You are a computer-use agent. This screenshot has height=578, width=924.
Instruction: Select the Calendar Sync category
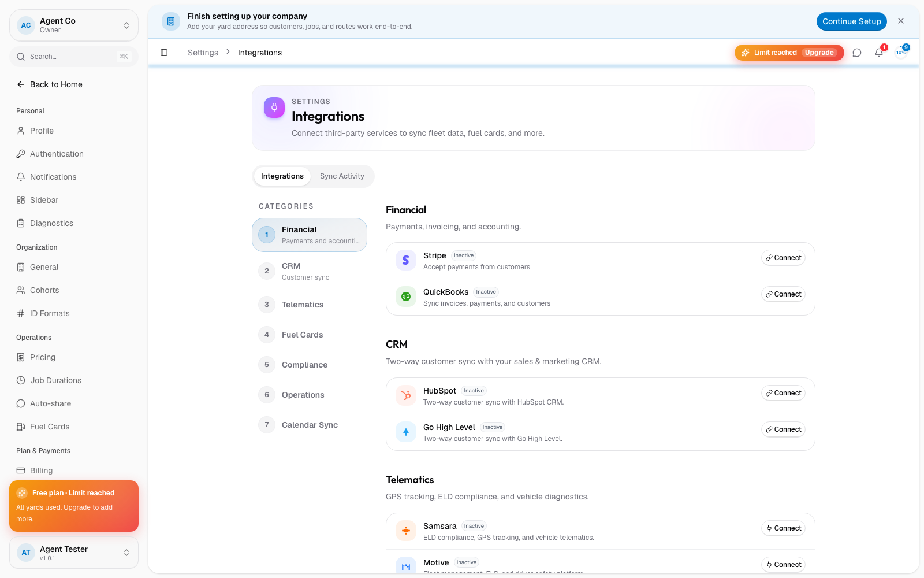coord(310,425)
